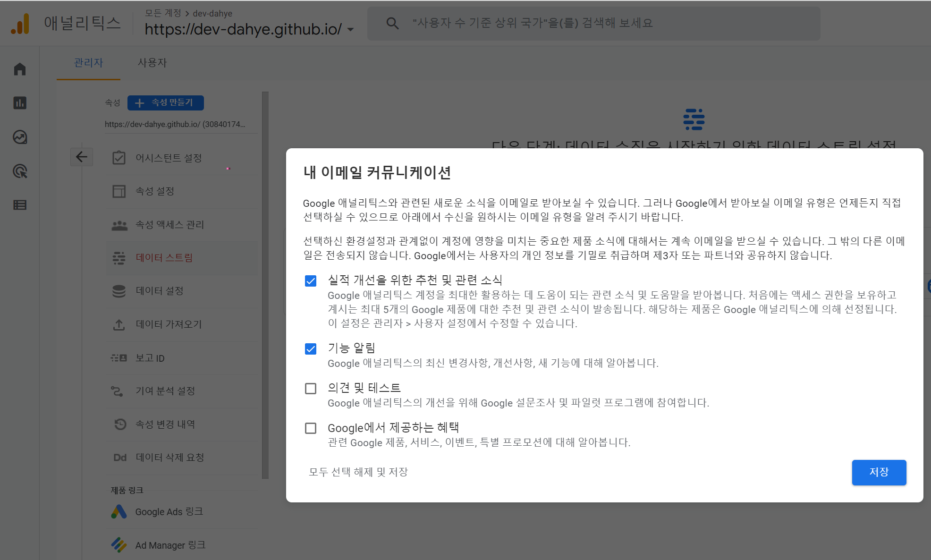
Task: Open the Reports bar chart icon
Action: [x=20, y=103]
